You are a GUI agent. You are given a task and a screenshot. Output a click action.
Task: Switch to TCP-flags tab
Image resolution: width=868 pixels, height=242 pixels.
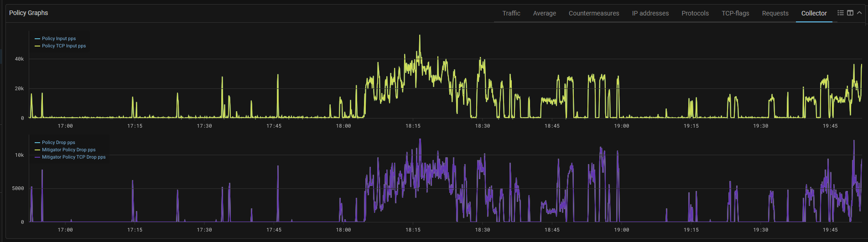click(x=735, y=13)
